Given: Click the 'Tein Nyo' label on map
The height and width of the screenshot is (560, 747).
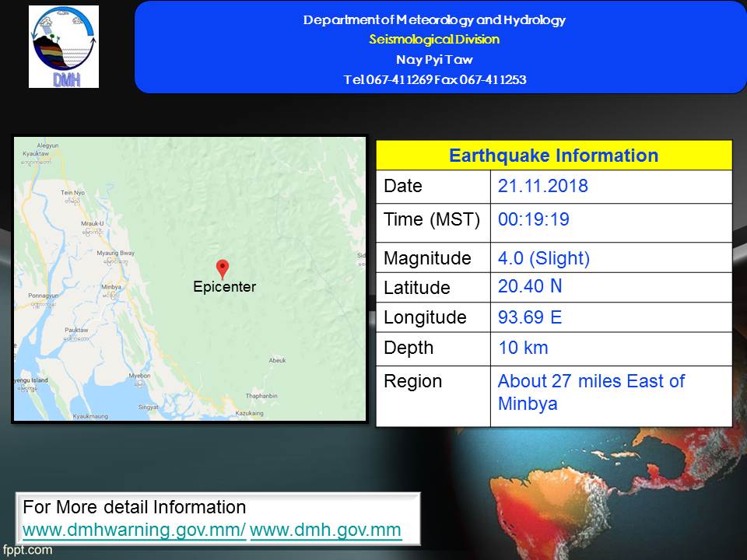Looking at the screenshot, I should [72, 193].
